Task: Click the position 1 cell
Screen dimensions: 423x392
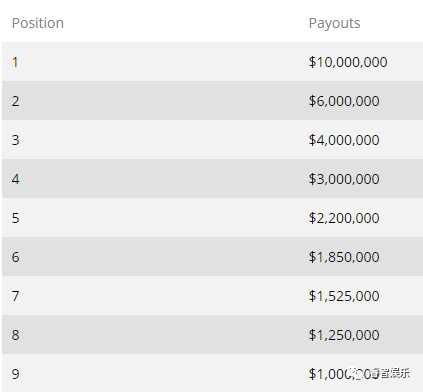Action: click(15, 62)
